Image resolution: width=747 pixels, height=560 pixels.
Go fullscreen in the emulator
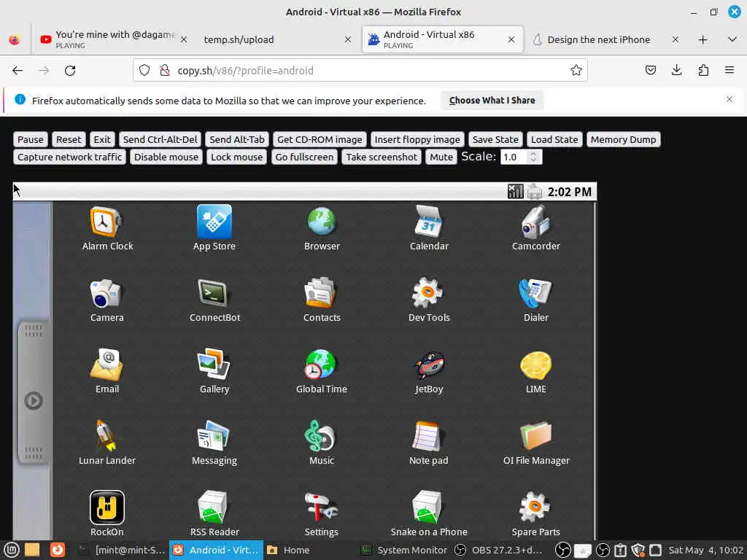pyautogui.click(x=304, y=157)
